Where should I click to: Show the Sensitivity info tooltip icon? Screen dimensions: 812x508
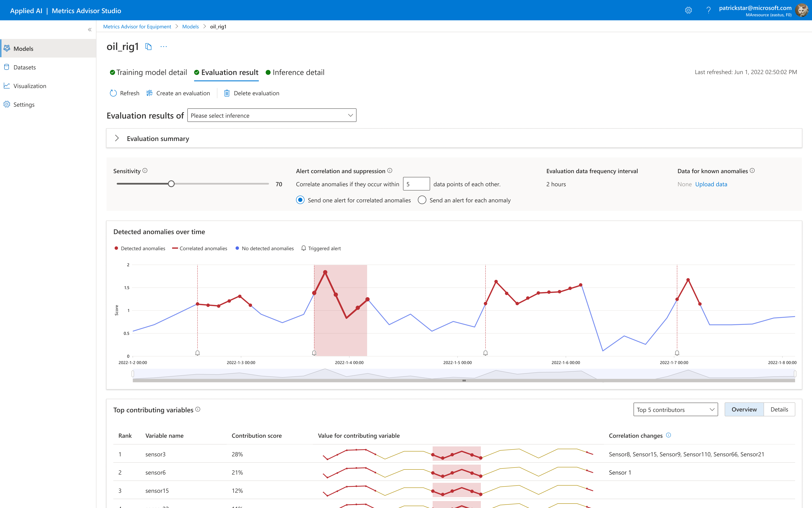145,171
